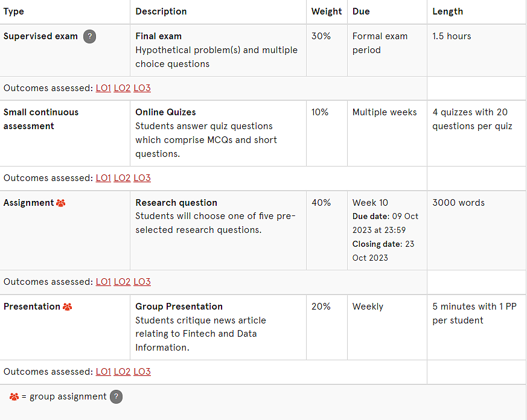Click red group icon in legend row
The height and width of the screenshot is (420, 527).
(14, 397)
